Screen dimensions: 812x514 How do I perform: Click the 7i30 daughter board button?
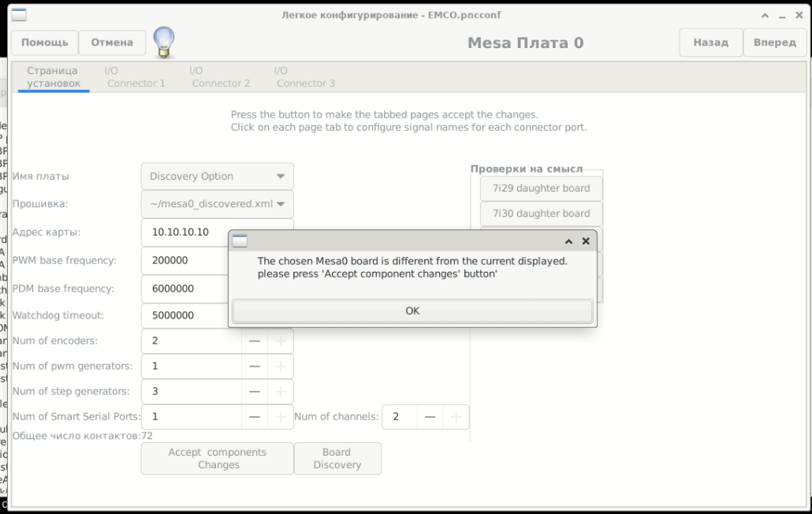click(x=541, y=214)
